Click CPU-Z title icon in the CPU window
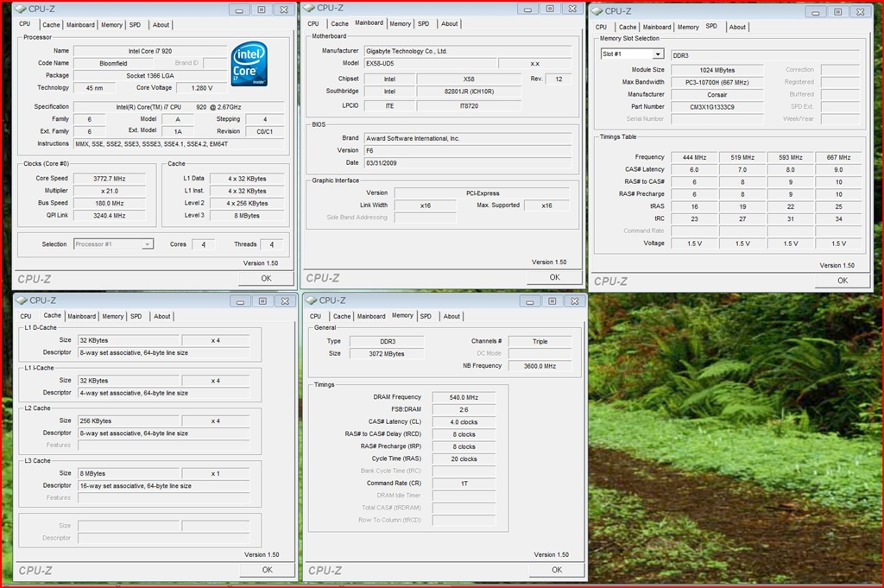Screen dimensions: 884x588 pyautogui.click(x=22, y=9)
